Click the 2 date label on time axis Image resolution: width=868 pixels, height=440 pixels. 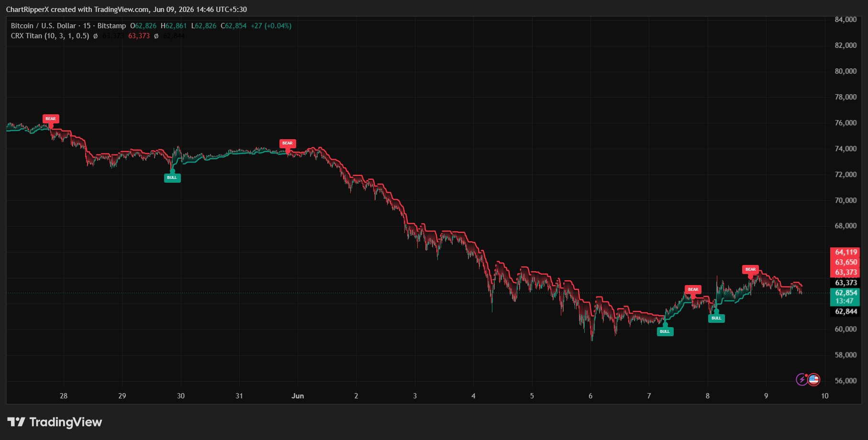click(x=356, y=396)
